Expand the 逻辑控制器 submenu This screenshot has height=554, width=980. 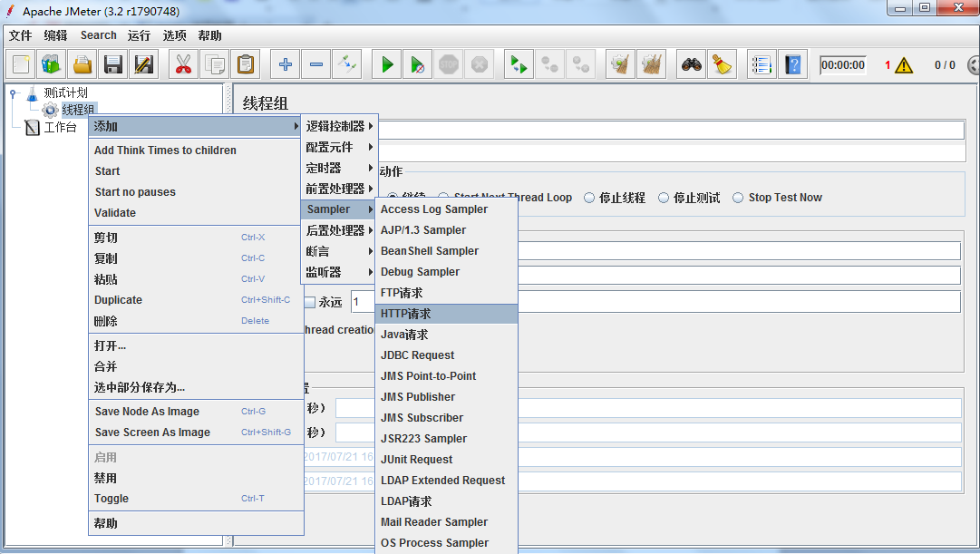point(338,126)
